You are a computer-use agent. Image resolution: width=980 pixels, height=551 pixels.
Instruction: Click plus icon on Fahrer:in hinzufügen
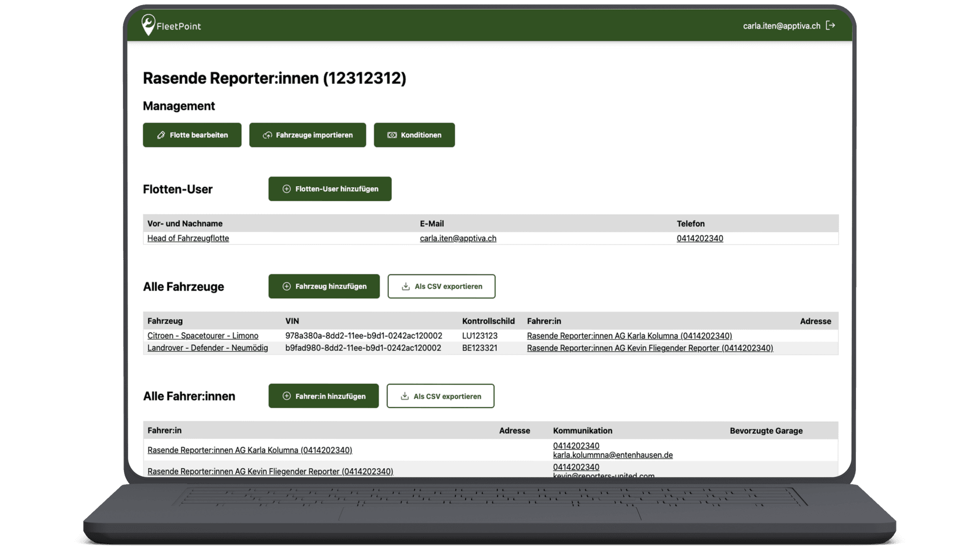pyautogui.click(x=286, y=396)
